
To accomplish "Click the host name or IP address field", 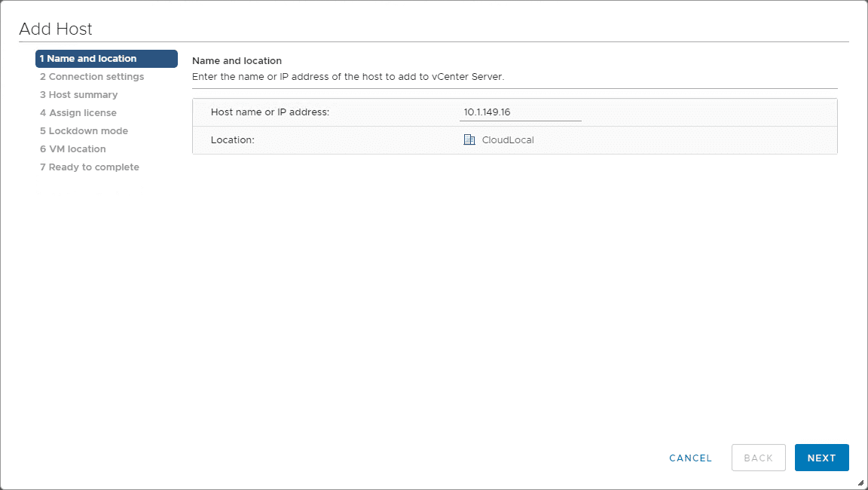I will click(x=520, y=112).
